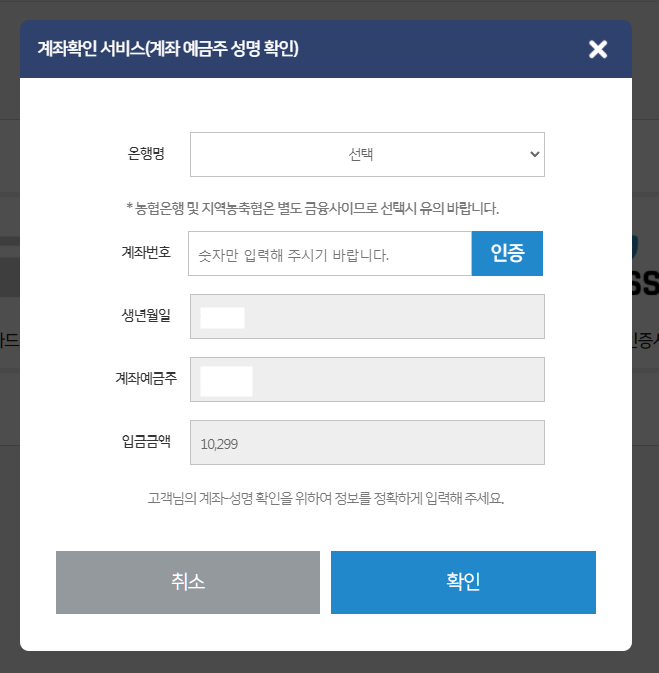This screenshot has height=673, width=659.
Task: Click the 인증서 text behind the dialog
Action: coord(644,339)
